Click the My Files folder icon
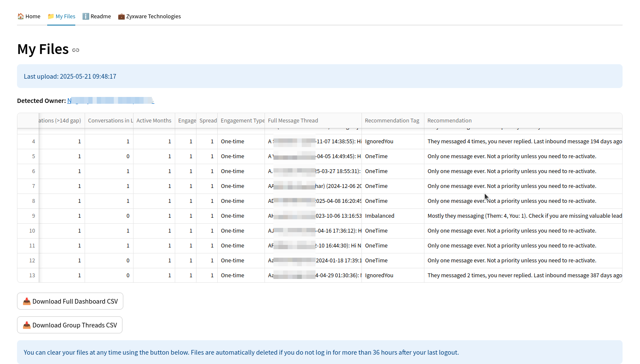Viewport: 640px width, 364px height. pos(51,17)
